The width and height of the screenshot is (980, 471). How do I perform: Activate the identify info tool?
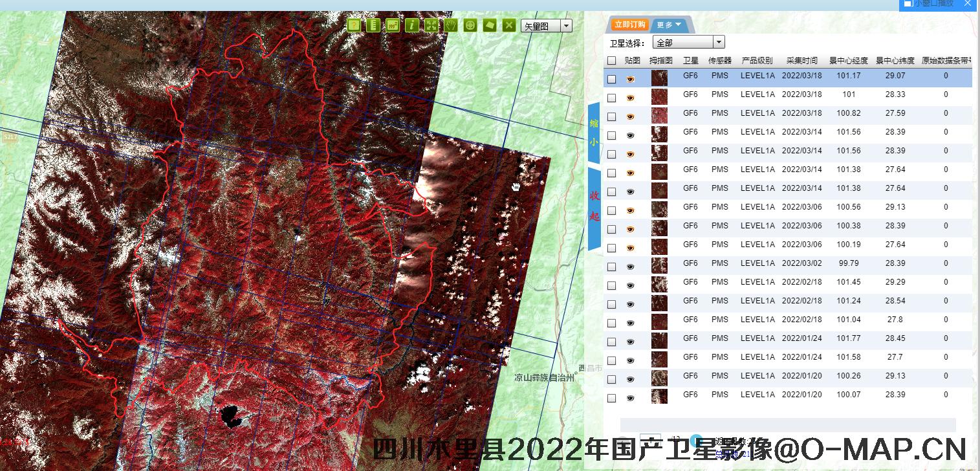tap(412, 25)
